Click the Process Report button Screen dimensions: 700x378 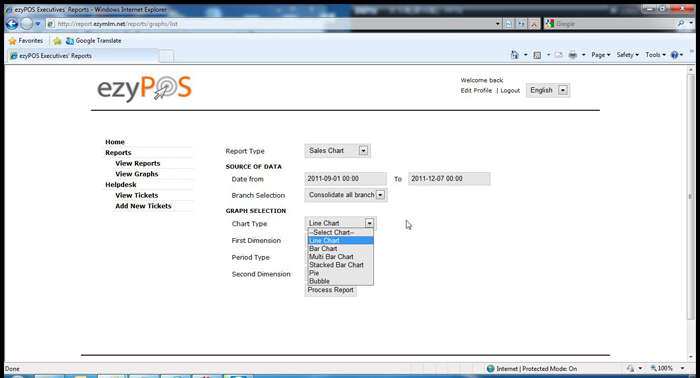330,291
